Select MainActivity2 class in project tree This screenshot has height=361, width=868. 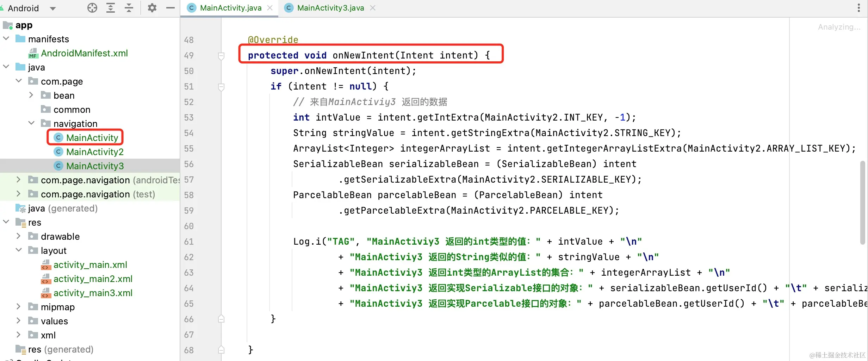pos(95,152)
